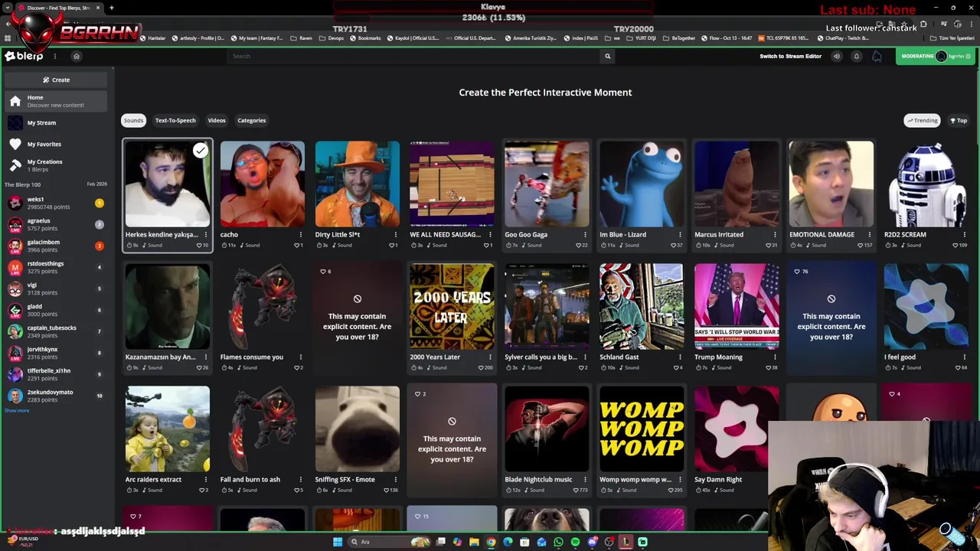
Task: Open the Bookmarks folder in bookmarks bar
Action: pos(365,37)
